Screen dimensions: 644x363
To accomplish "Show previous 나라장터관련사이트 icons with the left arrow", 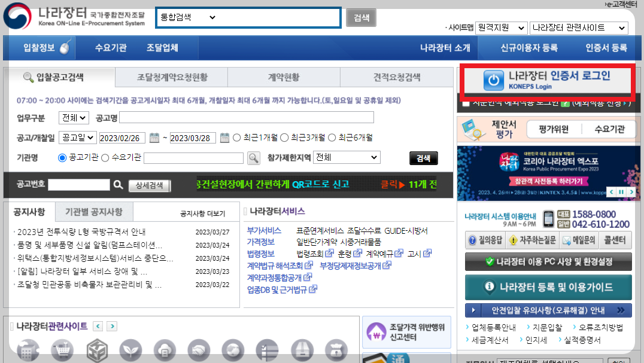I will click(98, 326).
